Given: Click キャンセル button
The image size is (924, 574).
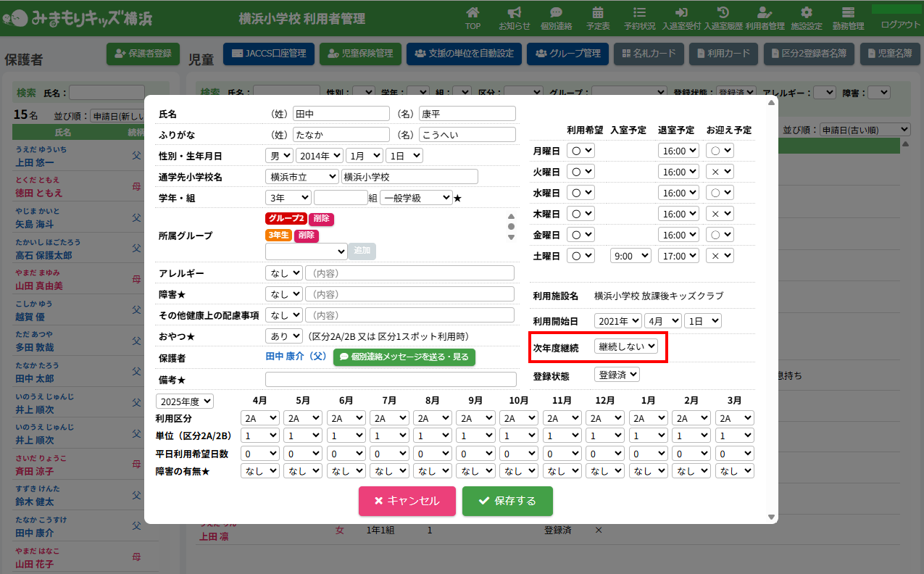Looking at the screenshot, I should (407, 501).
